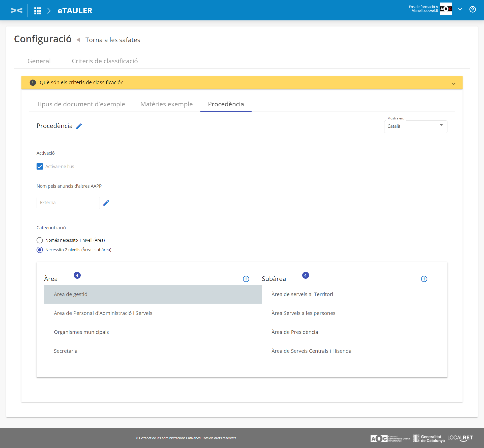Open the Matèries exemple tab
Viewport: 484px width, 448px height.
pos(166,104)
